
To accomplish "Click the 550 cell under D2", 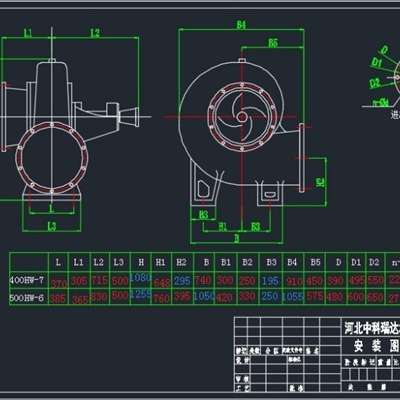I will coord(376,280).
